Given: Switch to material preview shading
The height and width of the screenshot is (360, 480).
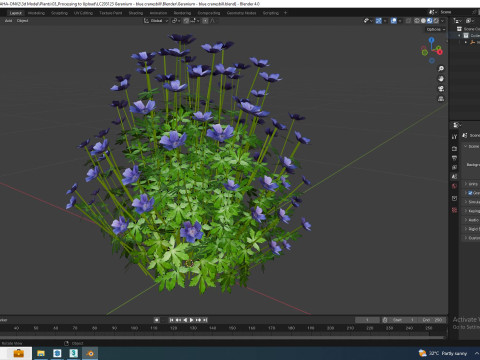Looking at the screenshot, I should coord(430,21).
